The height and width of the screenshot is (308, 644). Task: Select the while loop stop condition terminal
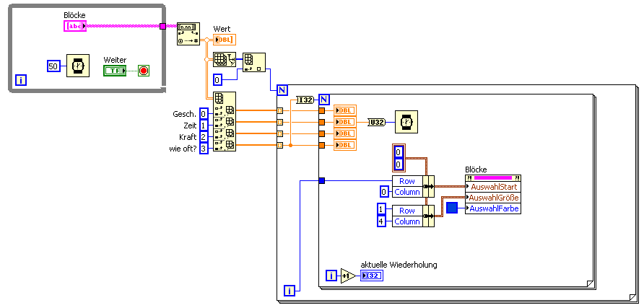(144, 71)
